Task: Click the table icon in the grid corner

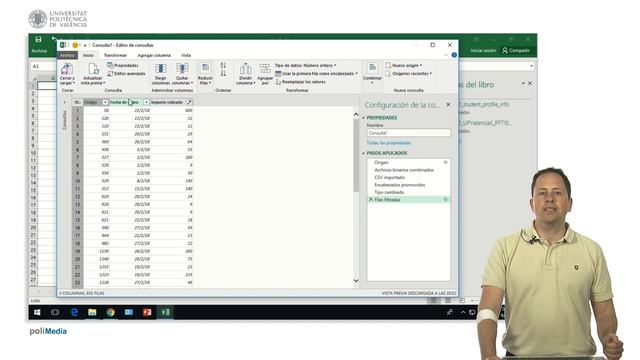Action: [77, 102]
